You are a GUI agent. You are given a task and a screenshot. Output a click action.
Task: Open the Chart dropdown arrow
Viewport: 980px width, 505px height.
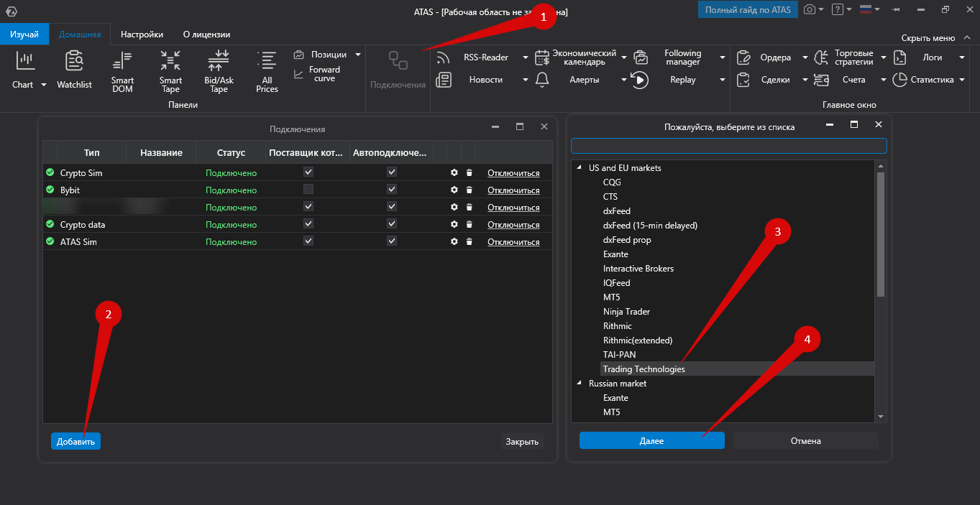click(x=43, y=85)
